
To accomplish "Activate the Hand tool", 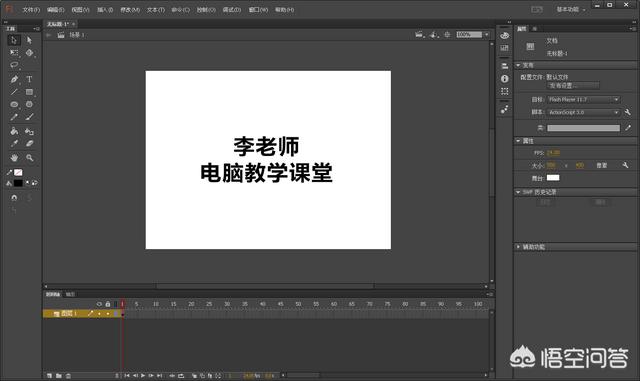I will click(14, 158).
